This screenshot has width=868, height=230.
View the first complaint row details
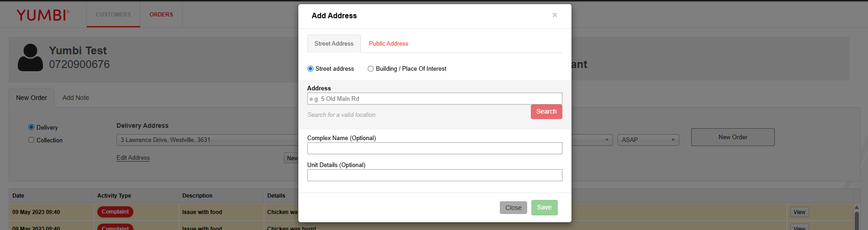[799, 212]
